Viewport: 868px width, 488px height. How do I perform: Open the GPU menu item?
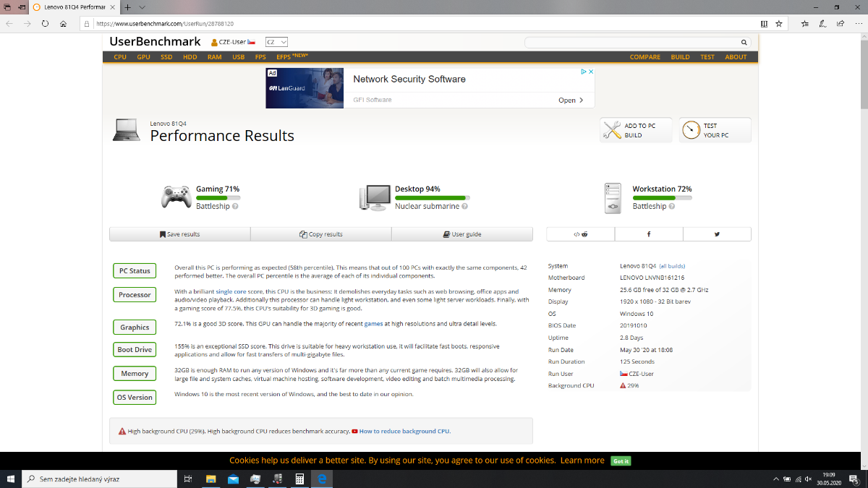coord(143,57)
